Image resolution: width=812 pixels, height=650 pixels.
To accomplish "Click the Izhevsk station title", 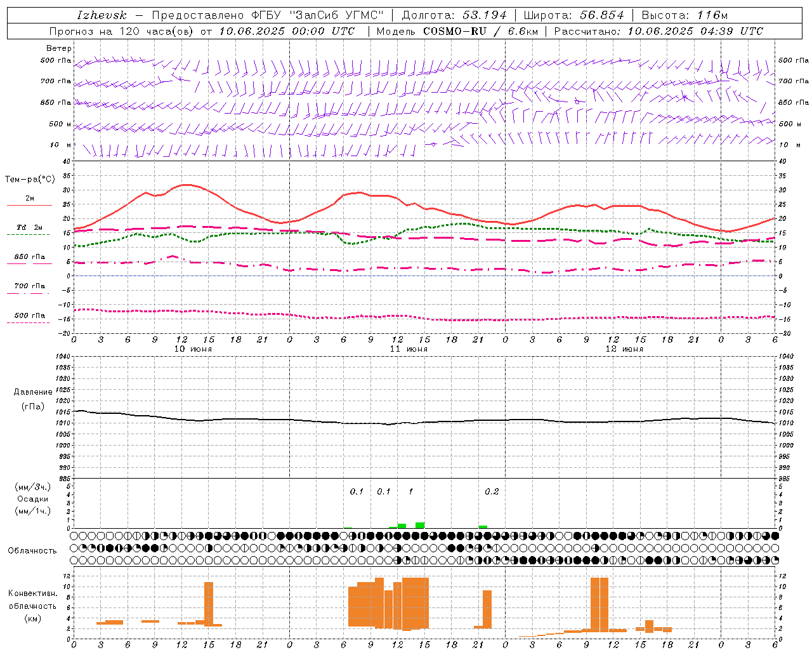I will click(101, 15).
